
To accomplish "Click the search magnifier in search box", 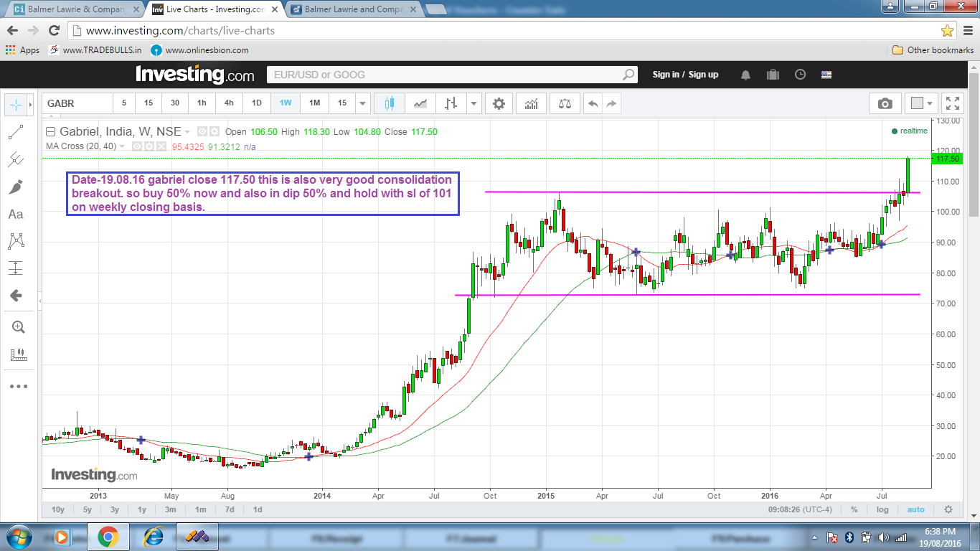I will (628, 75).
